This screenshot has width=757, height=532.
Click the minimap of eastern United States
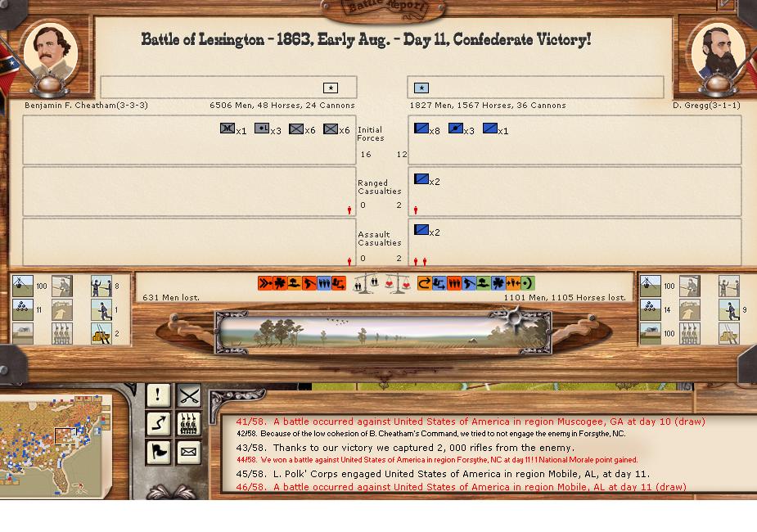[x=55, y=445]
